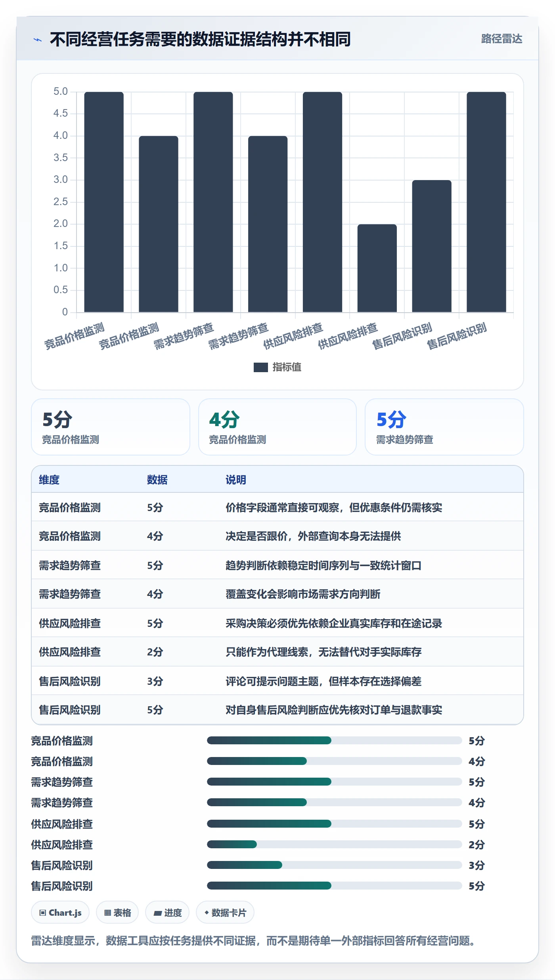
Task: Open the 5分 需求趋势筛查 data card
Action: [444, 427]
